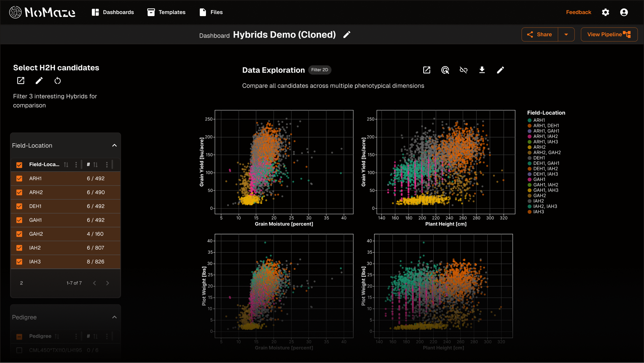Toggle the Pedigree select-all checkbox
The width and height of the screenshot is (644, 363).
tap(19, 336)
